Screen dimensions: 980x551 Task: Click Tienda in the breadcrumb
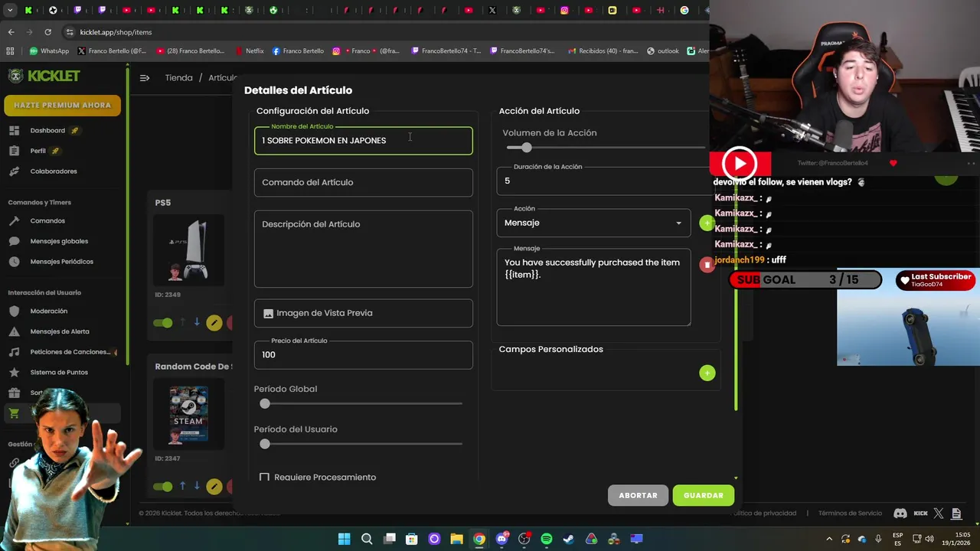click(178, 77)
